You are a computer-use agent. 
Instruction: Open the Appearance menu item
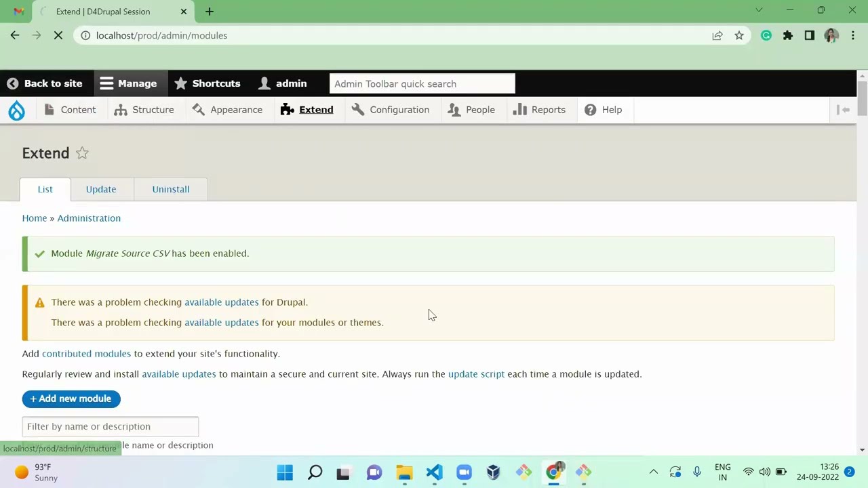(x=227, y=110)
